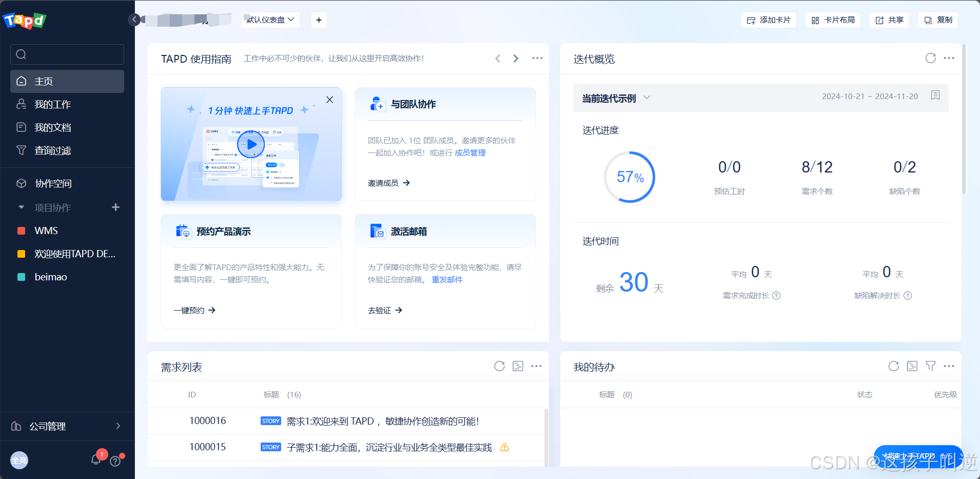Add a new dashboard with the plus button
The image size is (980, 479).
(x=319, y=20)
